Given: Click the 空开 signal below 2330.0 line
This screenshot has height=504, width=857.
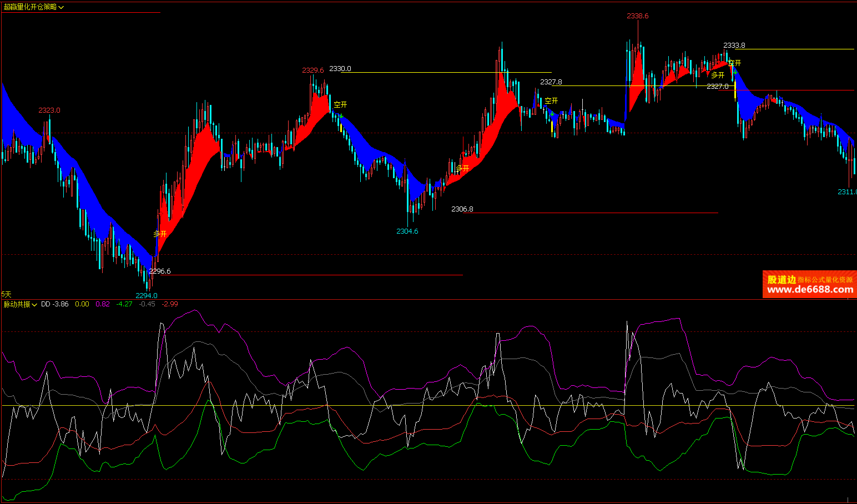Looking at the screenshot, I should pyautogui.click(x=340, y=104).
